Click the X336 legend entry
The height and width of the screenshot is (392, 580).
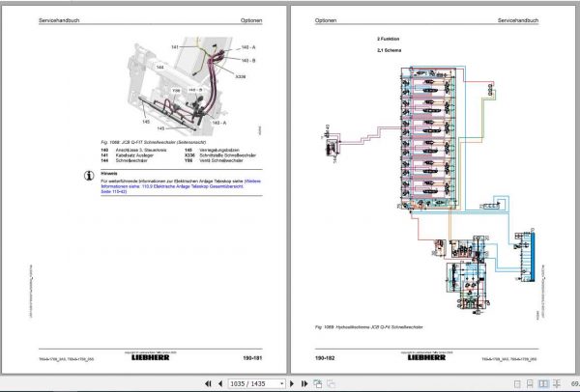click(x=219, y=155)
